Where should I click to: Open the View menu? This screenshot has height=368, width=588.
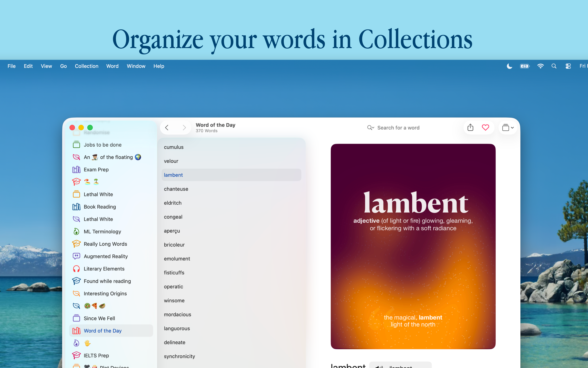(x=46, y=66)
